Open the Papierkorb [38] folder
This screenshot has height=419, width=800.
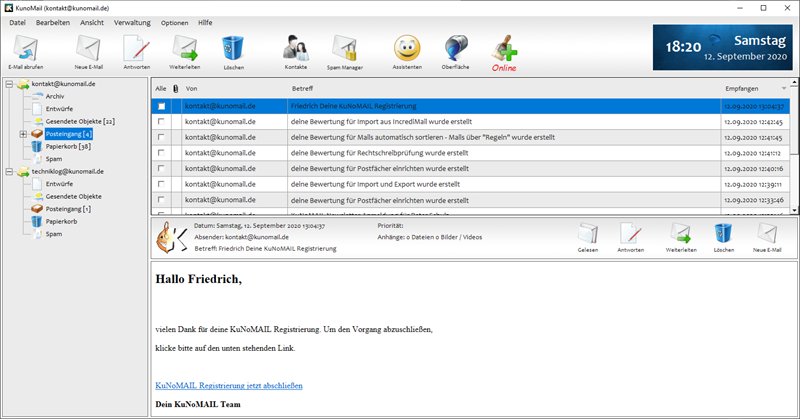pyautogui.click(x=67, y=146)
